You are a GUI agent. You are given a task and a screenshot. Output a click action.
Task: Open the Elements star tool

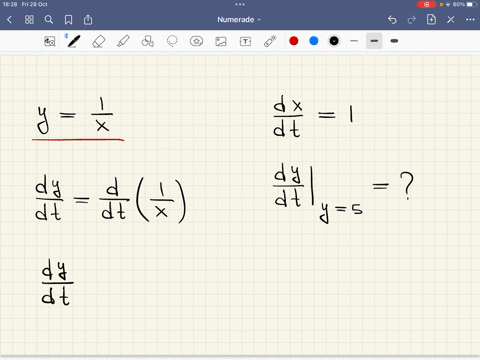point(196,41)
